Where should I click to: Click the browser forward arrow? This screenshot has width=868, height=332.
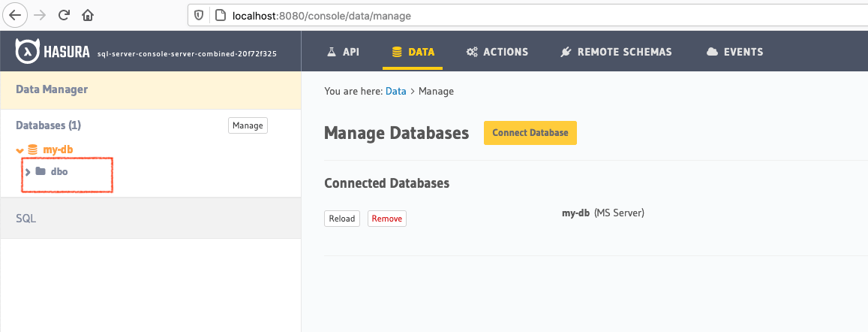click(x=40, y=14)
